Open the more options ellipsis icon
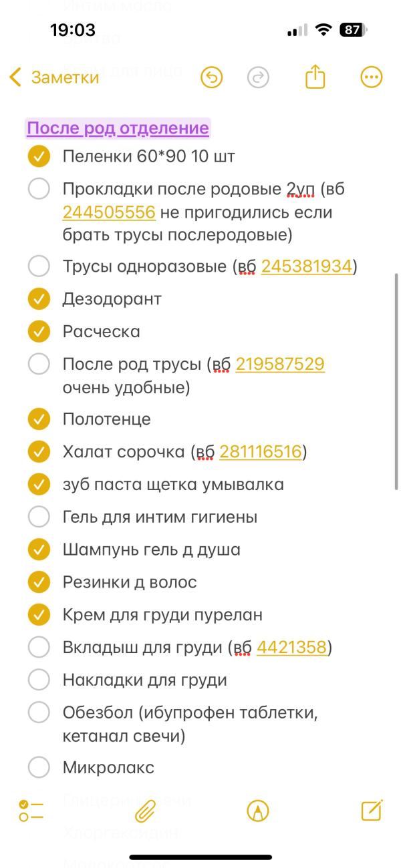The width and height of the screenshot is (401, 868). (x=370, y=77)
